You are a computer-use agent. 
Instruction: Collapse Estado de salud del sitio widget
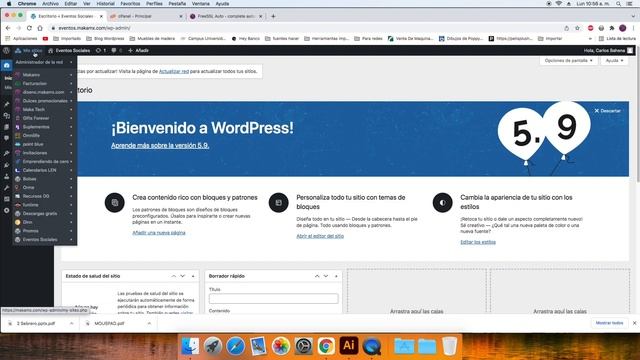(x=193, y=276)
